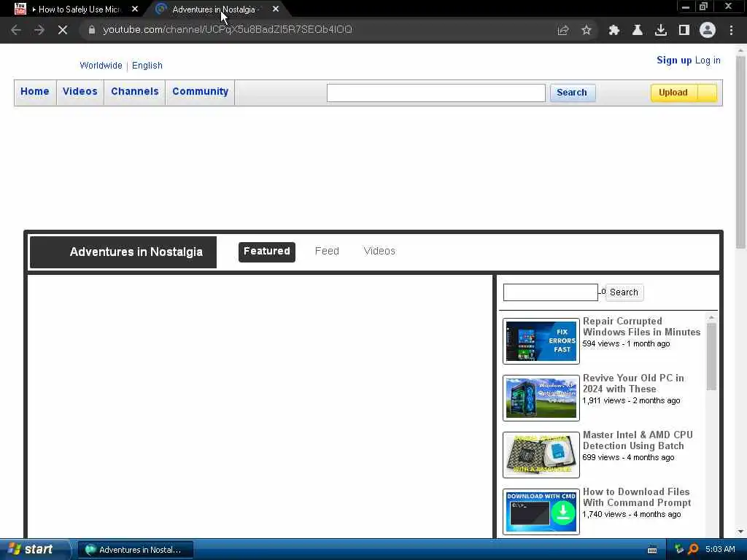Screen dimensions: 747x560
Task: Click '1,911 views - 2 months ago' text
Action: [631, 401]
